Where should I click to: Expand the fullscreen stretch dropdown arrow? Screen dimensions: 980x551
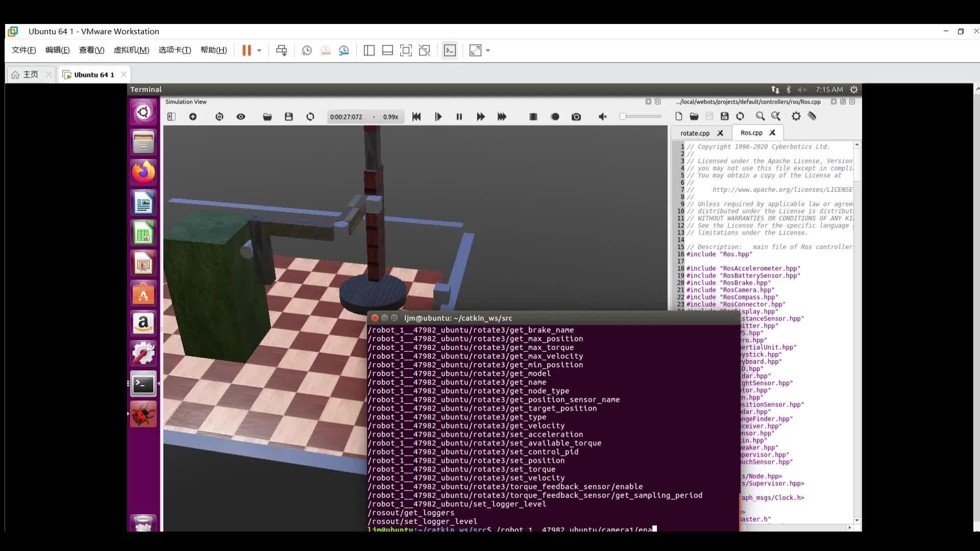coord(488,50)
